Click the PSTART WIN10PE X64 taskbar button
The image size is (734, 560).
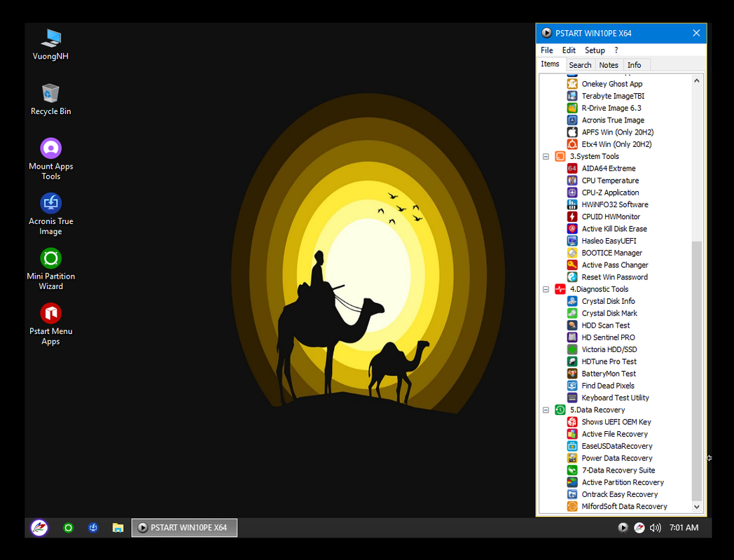[x=184, y=528]
